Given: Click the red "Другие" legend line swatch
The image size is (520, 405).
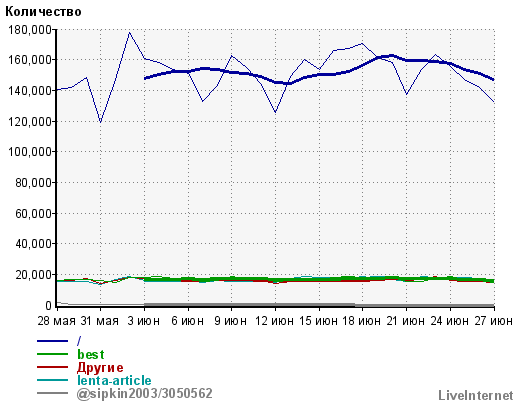Looking at the screenshot, I should click(52, 367).
